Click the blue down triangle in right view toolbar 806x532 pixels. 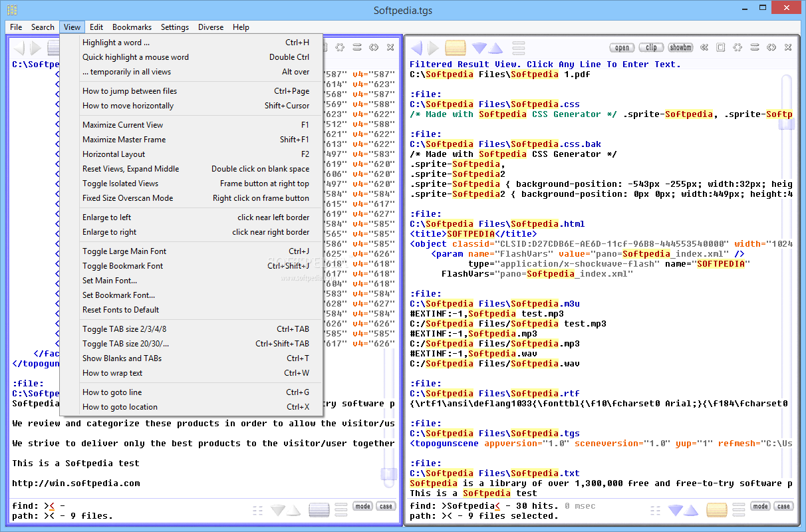479,48
